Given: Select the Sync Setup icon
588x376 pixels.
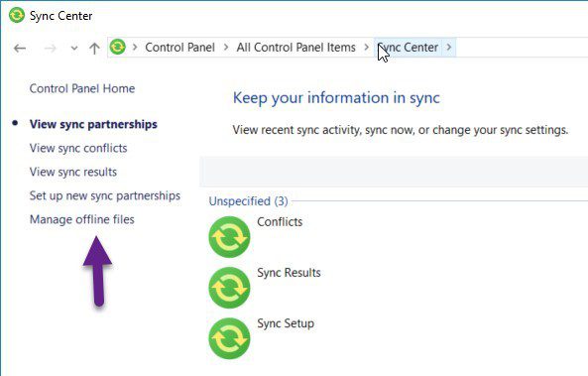Looking at the screenshot, I should pos(229,338).
